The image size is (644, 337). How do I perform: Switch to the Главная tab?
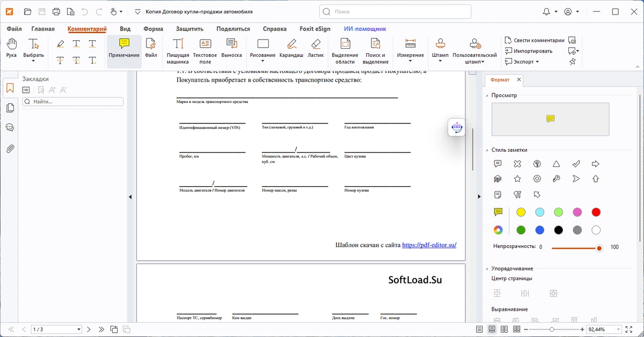click(x=43, y=29)
